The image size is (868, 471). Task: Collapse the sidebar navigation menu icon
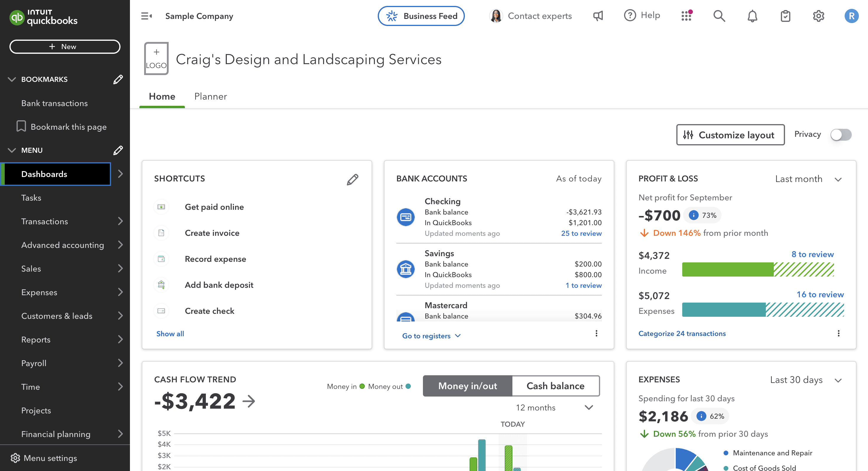click(146, 16)
